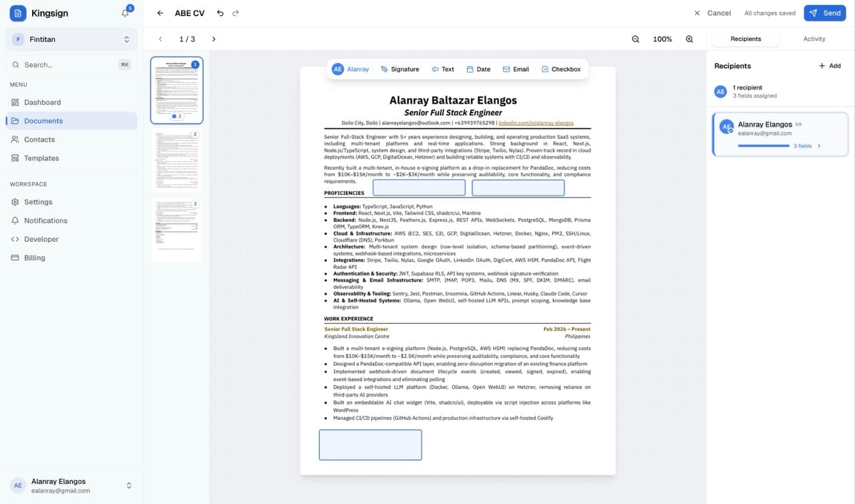The width and height of the screenshot is (855, 504).
Task: Click the back arrow beside ABE CV
Action: (160, 13)
